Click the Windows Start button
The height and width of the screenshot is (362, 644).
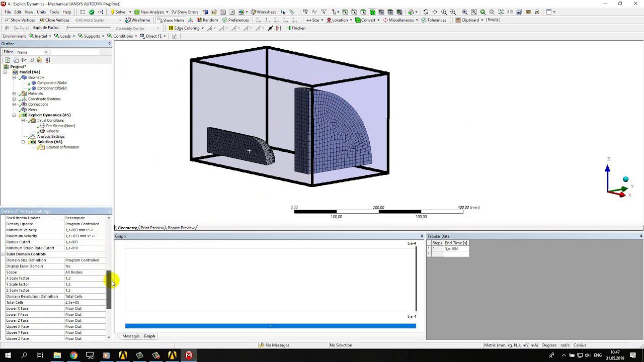click(8, 355)
